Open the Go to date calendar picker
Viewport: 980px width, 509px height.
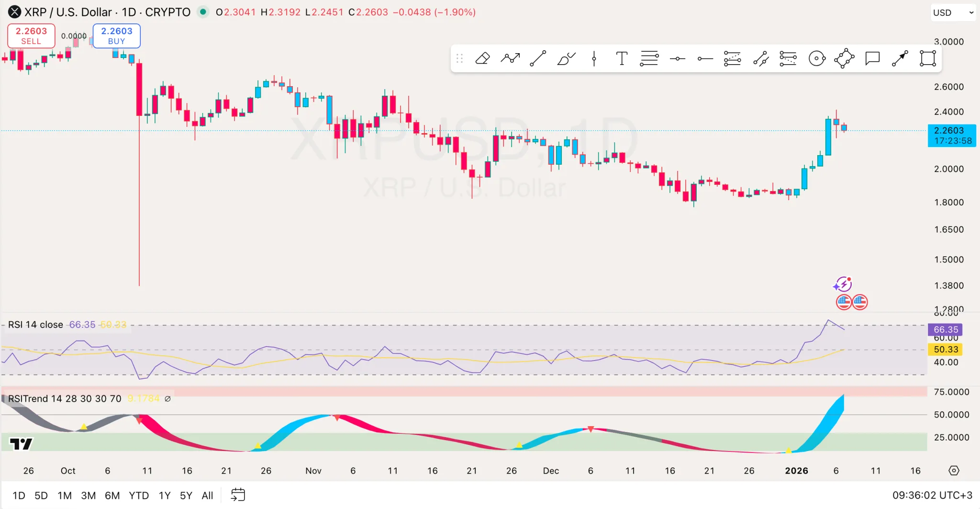click(x=237, y=495)
